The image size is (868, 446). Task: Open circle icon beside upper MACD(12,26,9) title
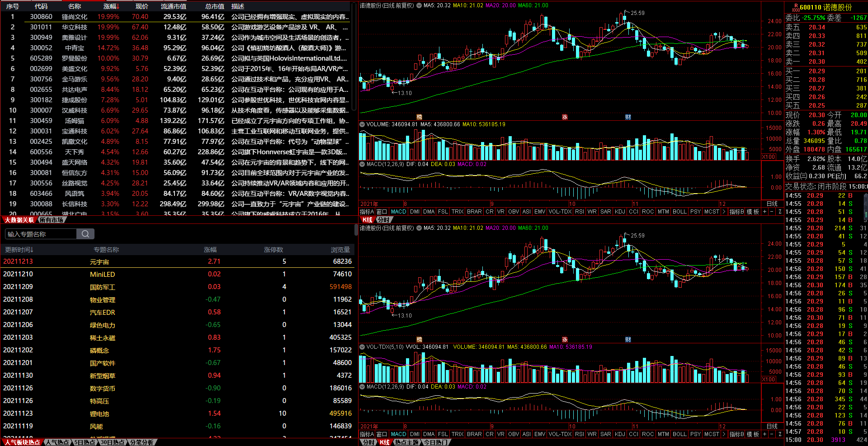[362, 164]
